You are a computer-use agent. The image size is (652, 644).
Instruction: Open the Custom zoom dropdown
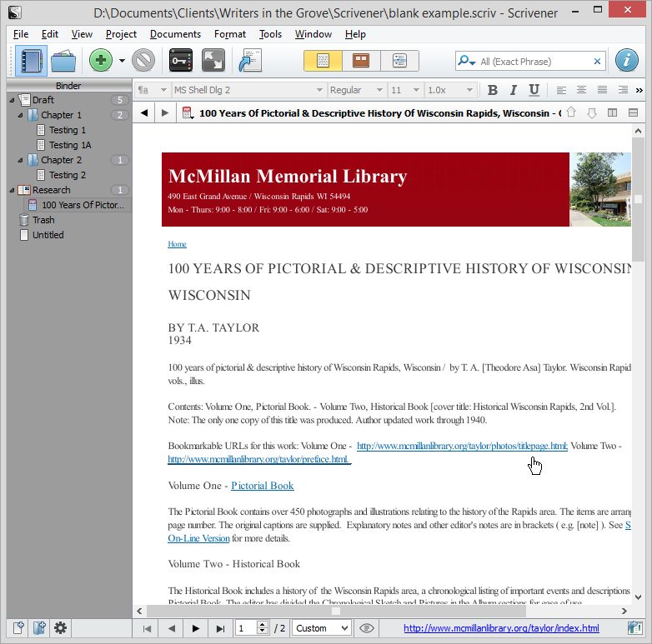pos(322,628)
